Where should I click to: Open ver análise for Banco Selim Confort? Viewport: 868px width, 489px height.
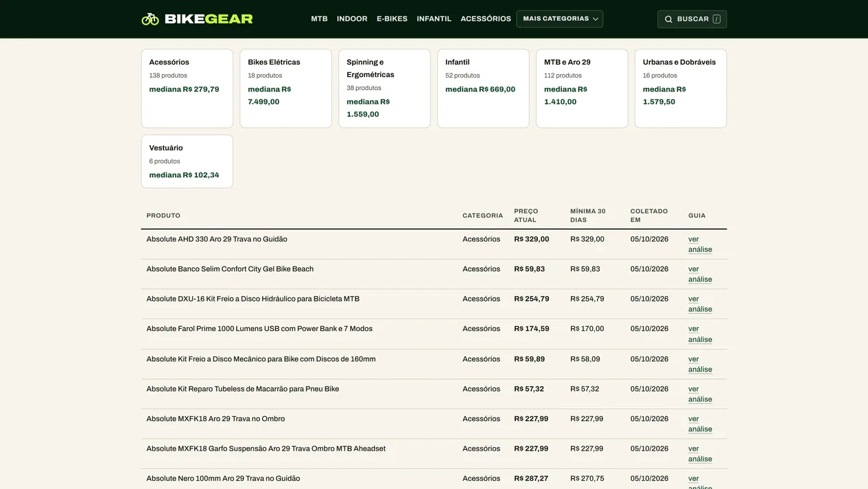(x=700, y=274)
